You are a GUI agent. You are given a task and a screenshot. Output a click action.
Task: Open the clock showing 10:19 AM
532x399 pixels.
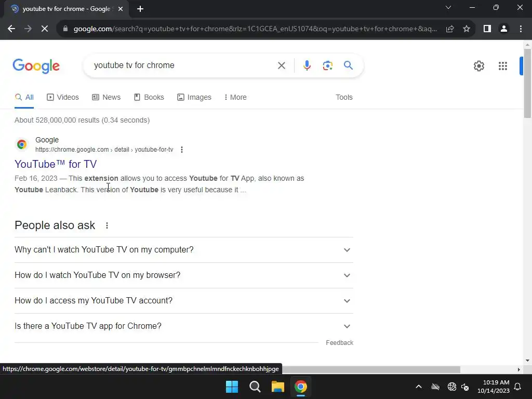[494, 387]
